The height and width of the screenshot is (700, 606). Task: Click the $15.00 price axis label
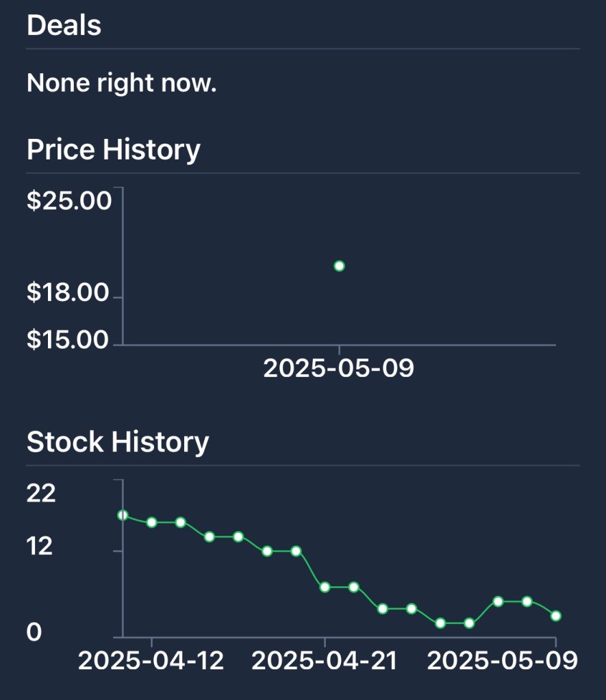68,340
